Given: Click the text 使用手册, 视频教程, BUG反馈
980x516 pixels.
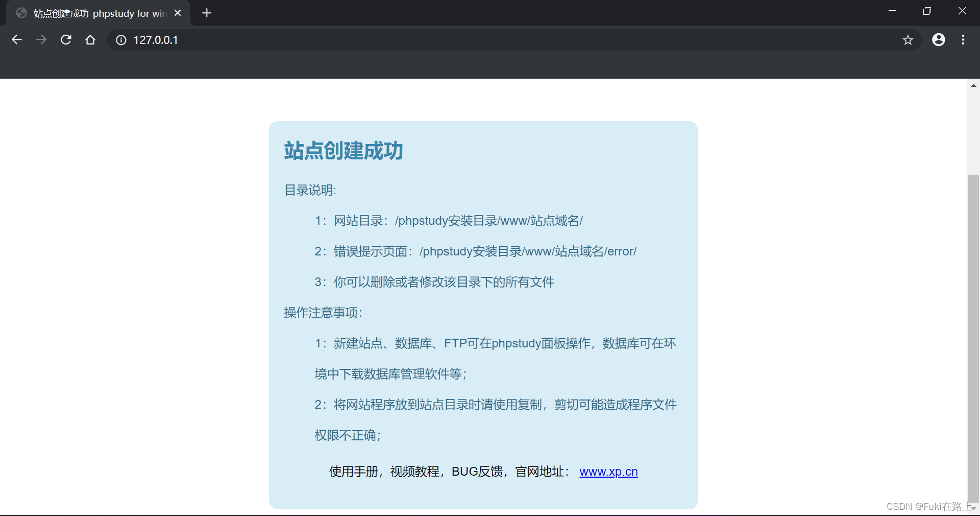Looking at the screenshot, I should [416, 472].
